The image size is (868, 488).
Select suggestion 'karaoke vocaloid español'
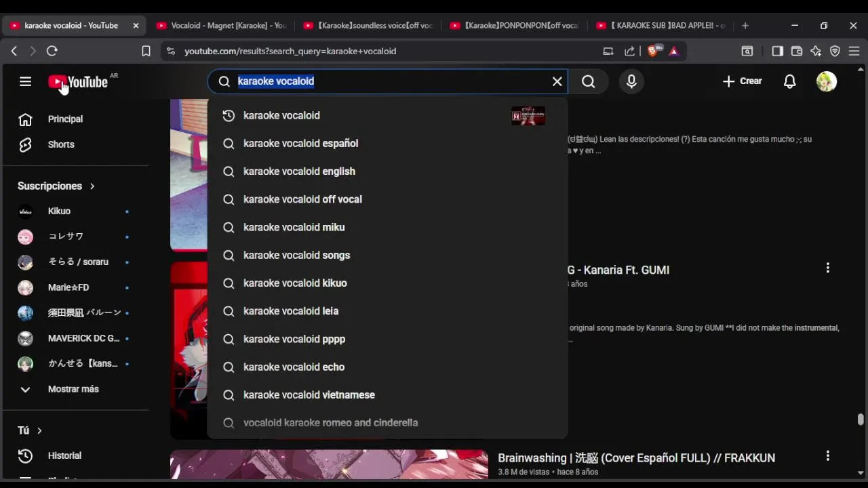click(387, 144)
